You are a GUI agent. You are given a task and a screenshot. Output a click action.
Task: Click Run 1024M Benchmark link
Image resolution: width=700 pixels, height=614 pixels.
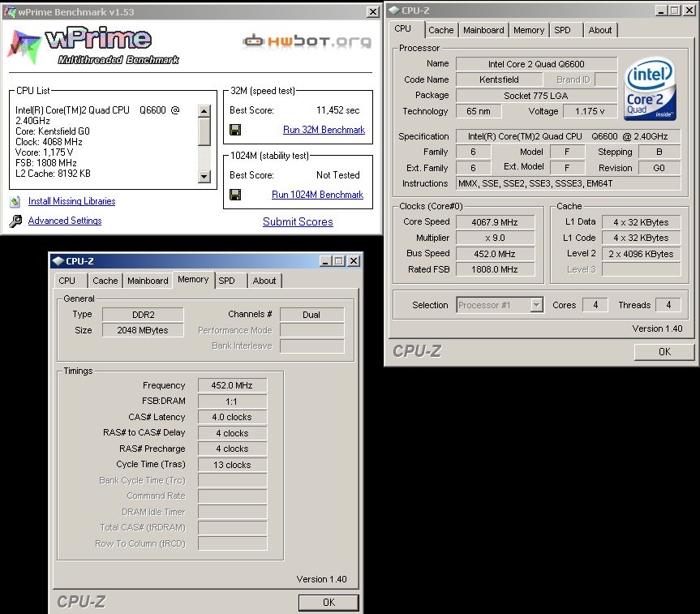point(317,195)
